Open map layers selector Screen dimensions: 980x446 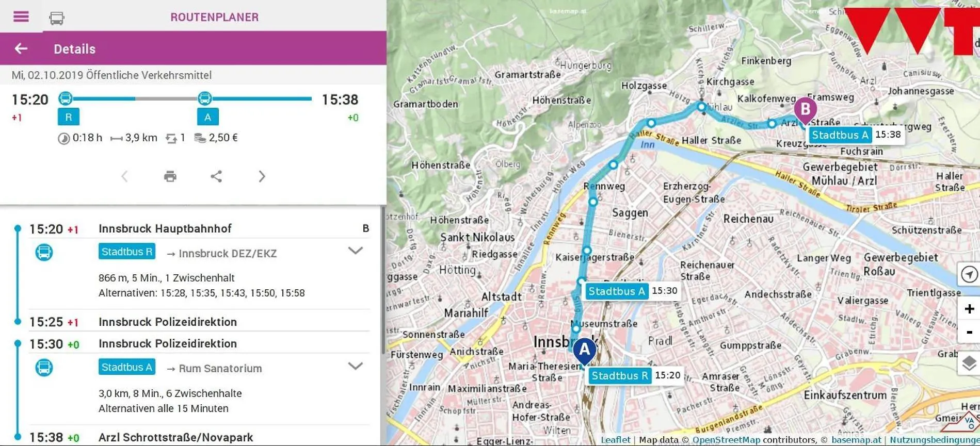pos(969,364)
